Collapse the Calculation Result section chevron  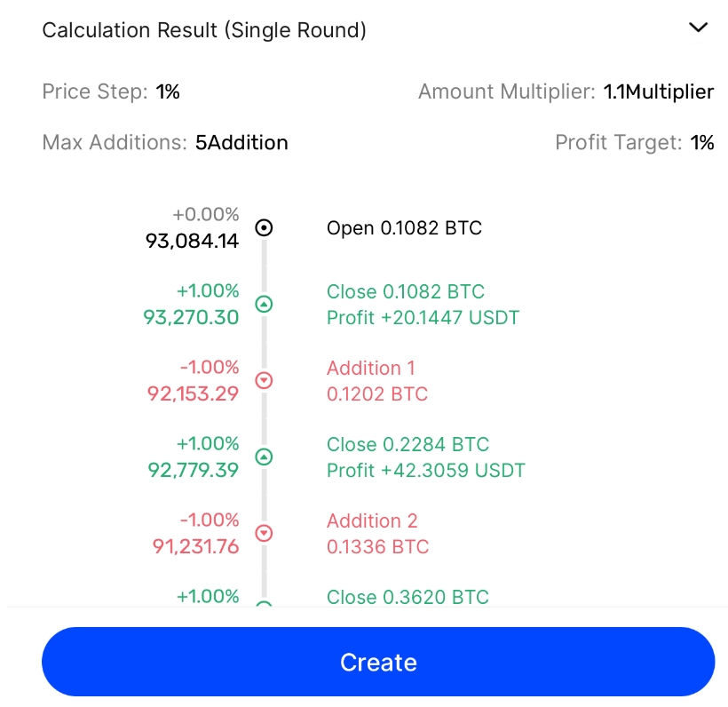point(698,28)
